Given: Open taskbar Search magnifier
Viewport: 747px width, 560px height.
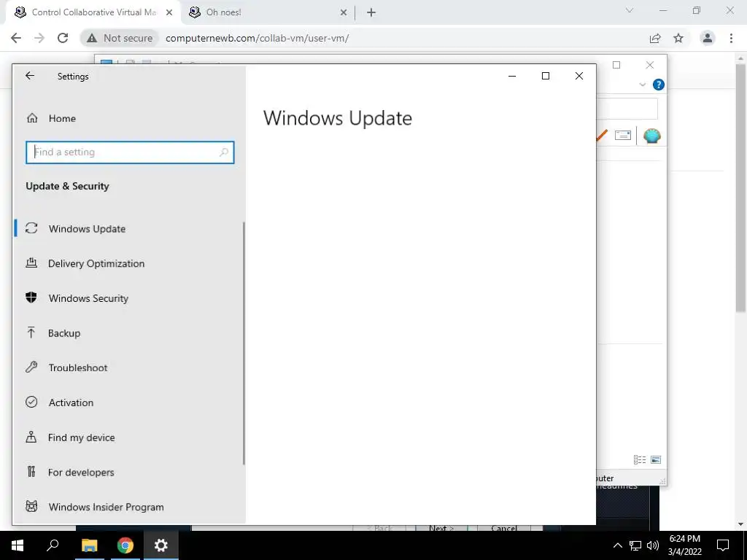Looking at the screenshot, I should [53, 545].
